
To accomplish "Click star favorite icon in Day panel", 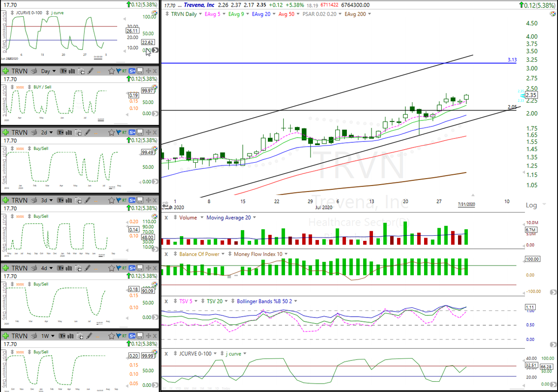I will tap(112, 71).
